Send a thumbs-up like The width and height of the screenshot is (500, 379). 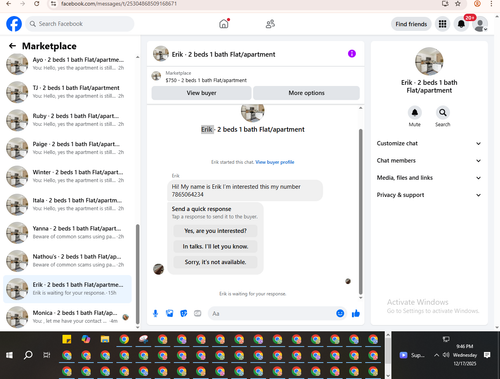coord(356,313)
